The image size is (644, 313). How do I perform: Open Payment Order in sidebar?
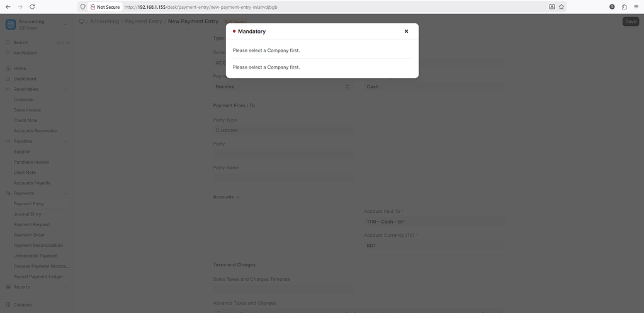click(x=29, y=235)
